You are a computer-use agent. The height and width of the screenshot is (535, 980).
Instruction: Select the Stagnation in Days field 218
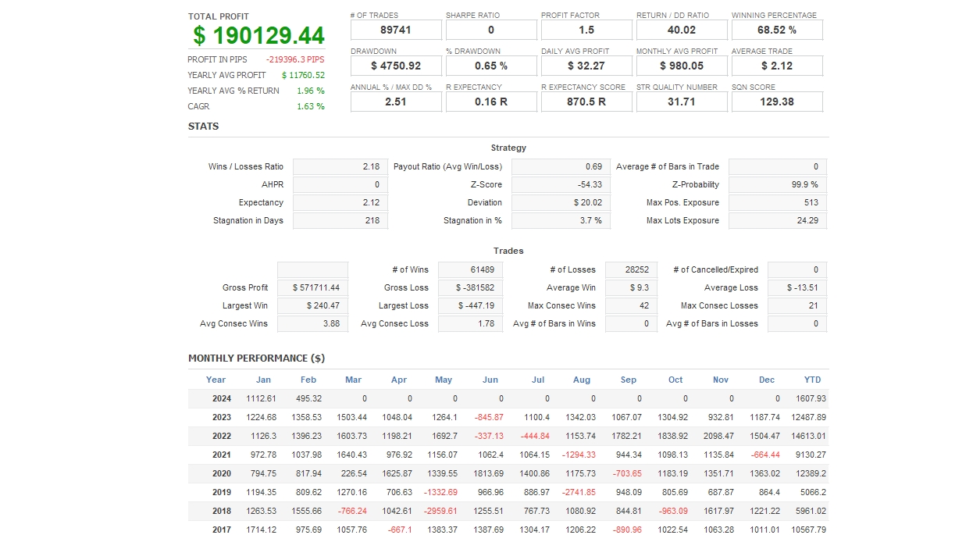(340, 220)
